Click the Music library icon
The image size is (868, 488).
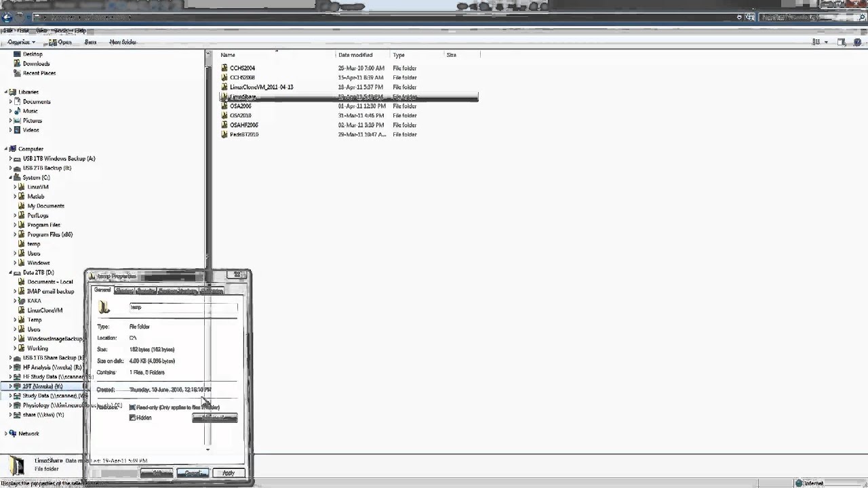pos(17,111)
